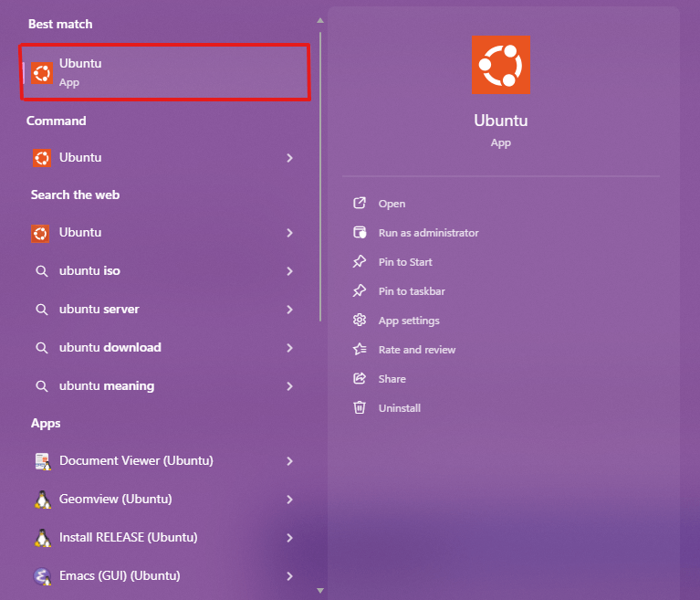Click the Ubuntu icon under Search the web
The height and width of the screenshot is (600, 700).
[x=40, y=233]
